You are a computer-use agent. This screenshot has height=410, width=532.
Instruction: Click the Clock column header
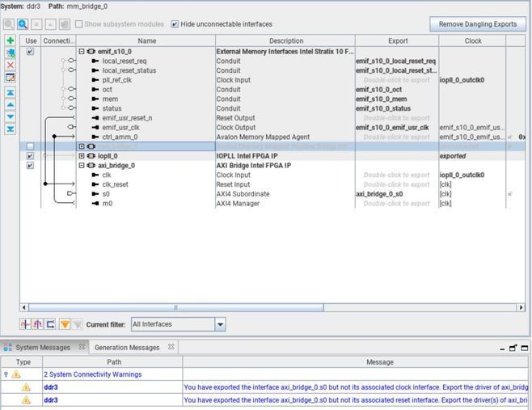tap(473, 40)
